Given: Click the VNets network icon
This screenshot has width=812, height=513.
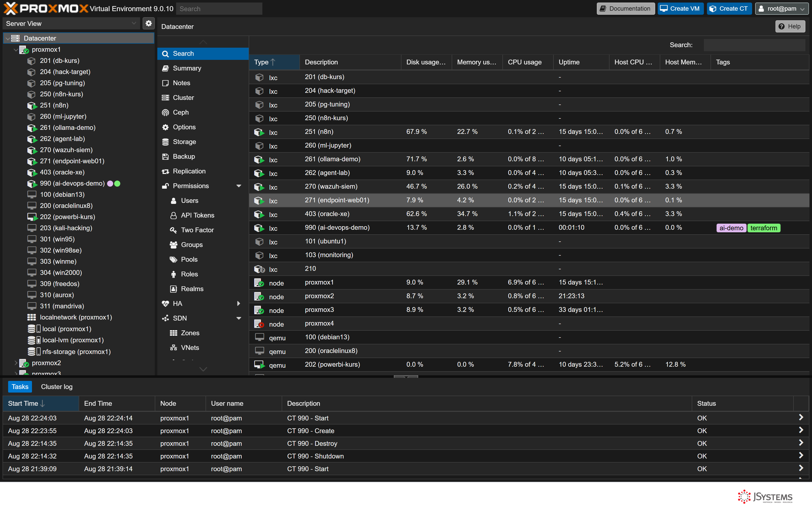Looking at the screenshot, I should (x=173, y=347).
